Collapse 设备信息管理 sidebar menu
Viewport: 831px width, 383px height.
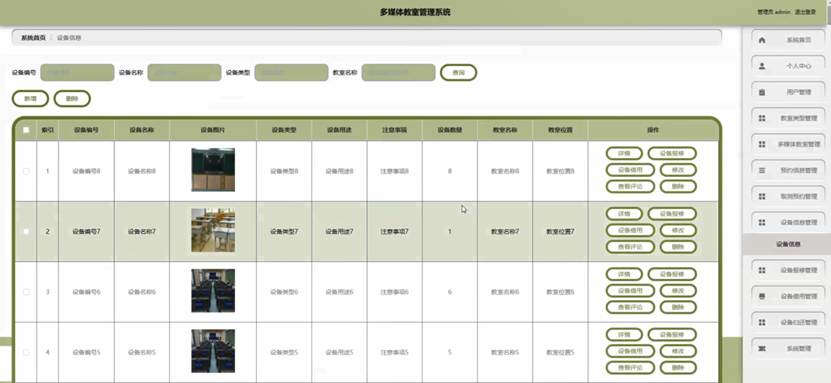point(789,222)
